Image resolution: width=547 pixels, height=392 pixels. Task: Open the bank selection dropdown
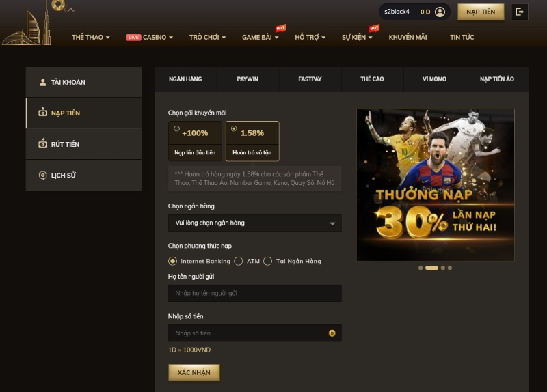point(254,223)
